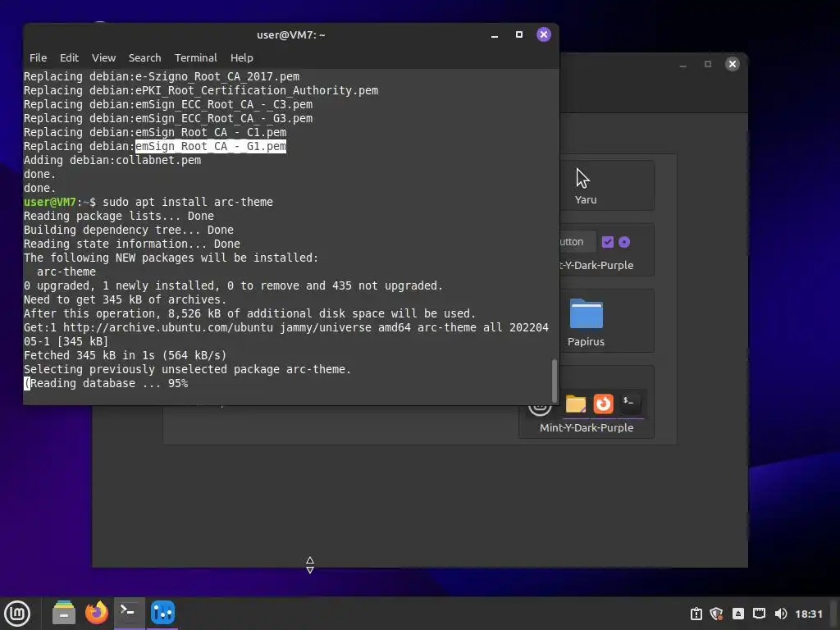Click the command 'sudo apt install arc-theme'
Screen dimensions: 840x630
pos(188,202)
